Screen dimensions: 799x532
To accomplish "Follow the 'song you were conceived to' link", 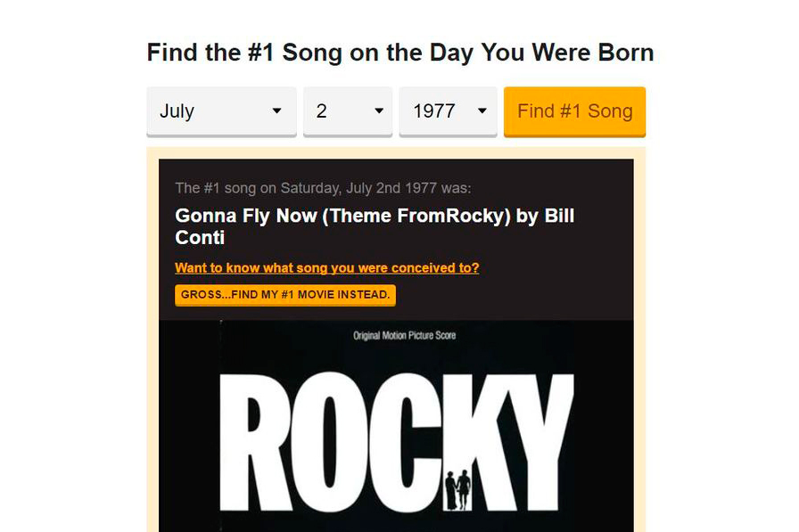I will coord(326,268).
